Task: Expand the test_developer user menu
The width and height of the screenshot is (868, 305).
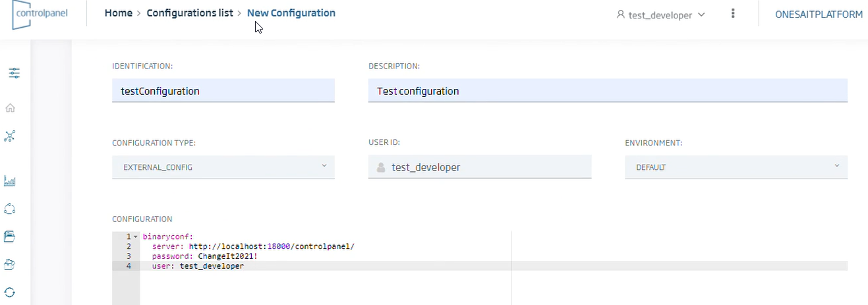Action: coord(661,14)
